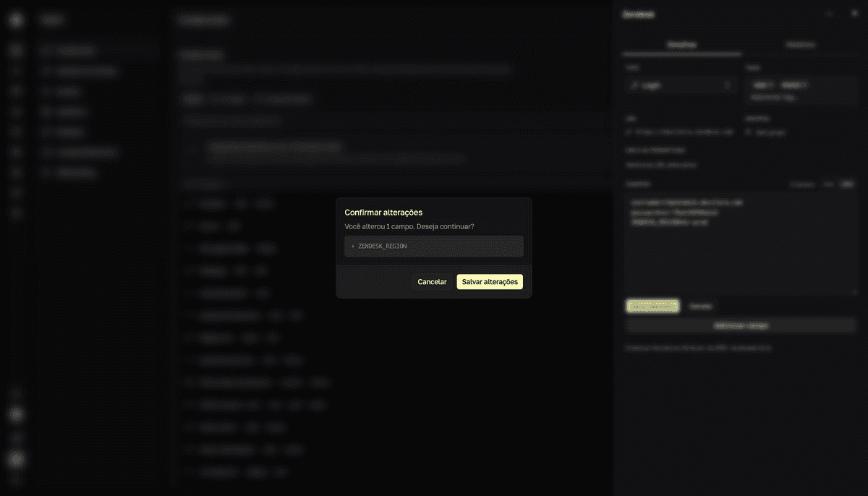Click the Cancelar button
This screenshot has width=868, height=496.
pos(432,282)
